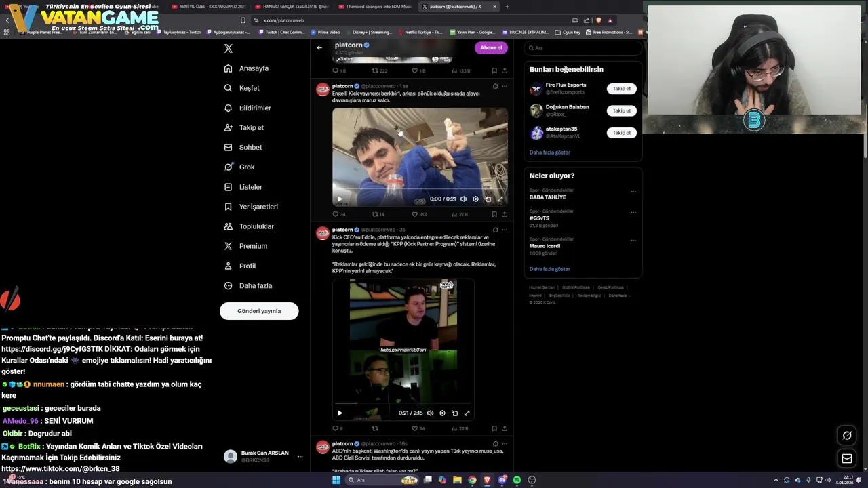Image resolution: width=868 pixels, height=488 pixels.
Task: Click Grok icon on the musa_usa post
Action: pyautogui.click(x=496, y=444)
